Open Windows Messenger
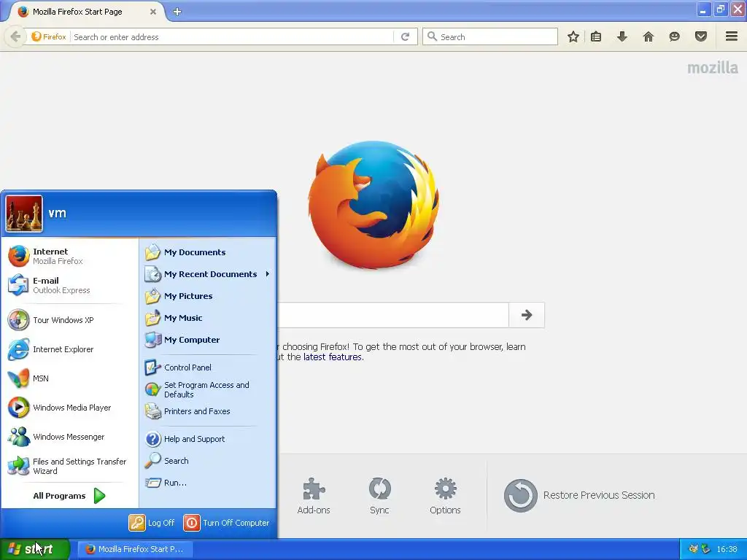747x560 pixels. click(x=69, y=437)
